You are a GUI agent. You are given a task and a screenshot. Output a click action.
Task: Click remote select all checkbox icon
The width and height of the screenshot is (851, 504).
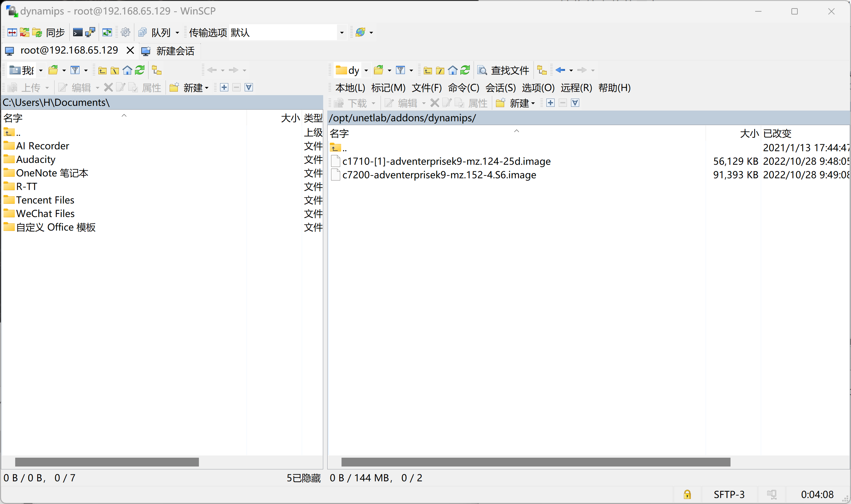point(575,103)
